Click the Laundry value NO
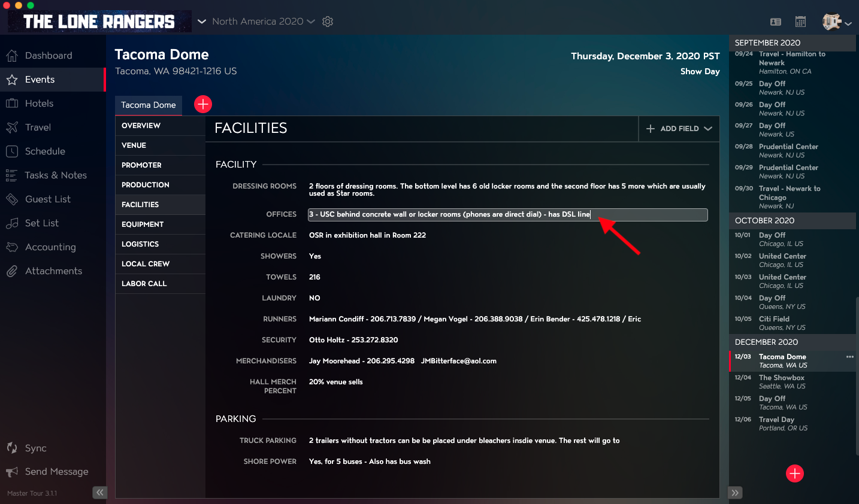Viewport: 859px width, 504px height. pyautogui.click(x=314, y=298)
